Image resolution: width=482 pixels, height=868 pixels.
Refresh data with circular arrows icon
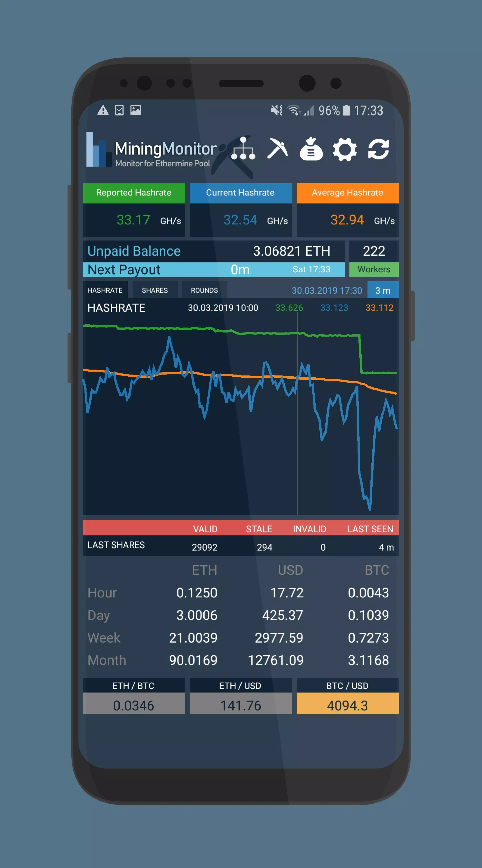[x=379, y=149]
